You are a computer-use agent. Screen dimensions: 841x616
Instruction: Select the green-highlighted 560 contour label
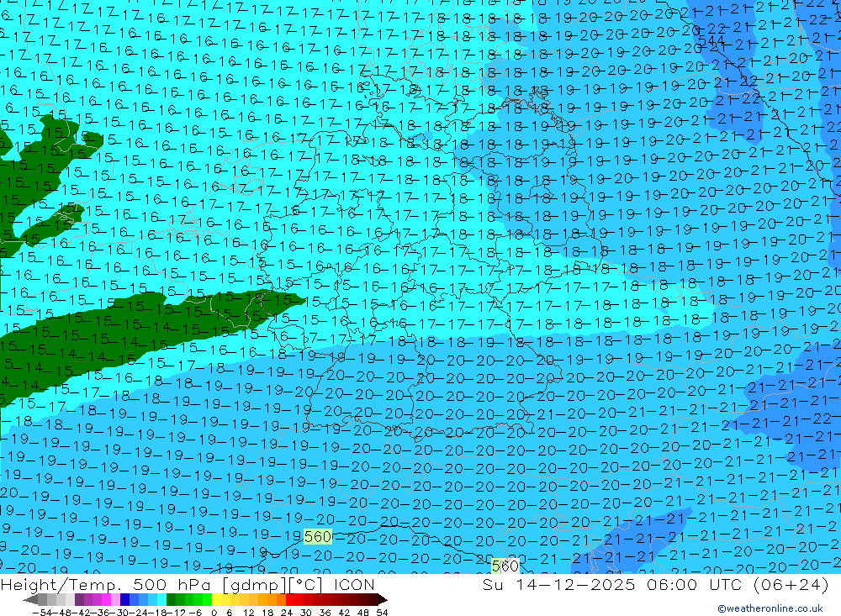pos(318,537)
